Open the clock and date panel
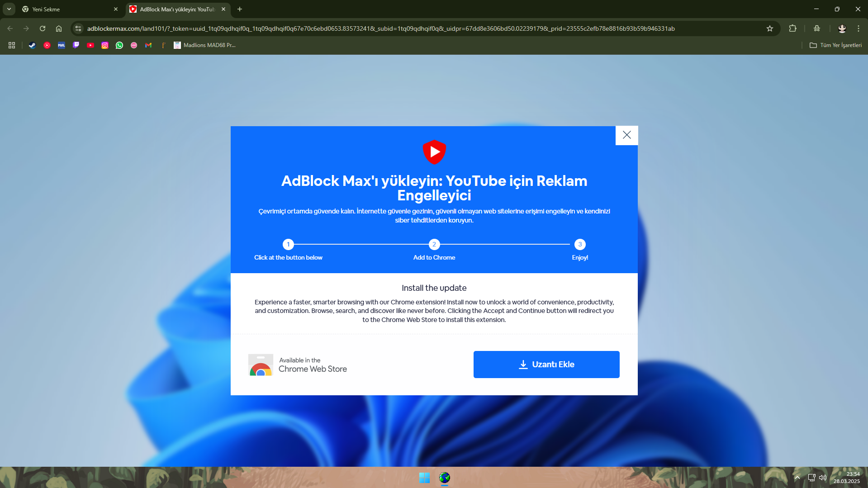This screenshot has height=488, width=868. (x=847, y=478)
